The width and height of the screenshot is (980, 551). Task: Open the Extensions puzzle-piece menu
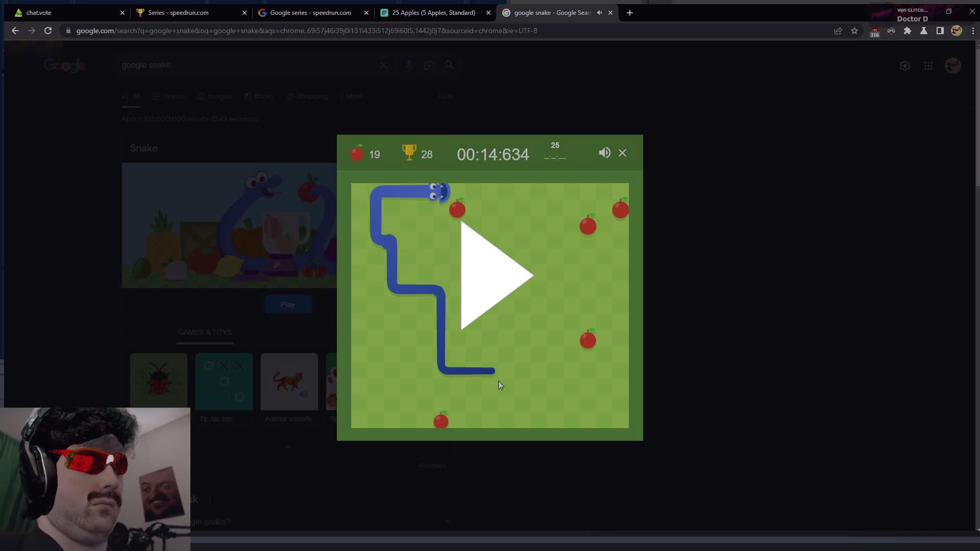(x=908, y=31)
